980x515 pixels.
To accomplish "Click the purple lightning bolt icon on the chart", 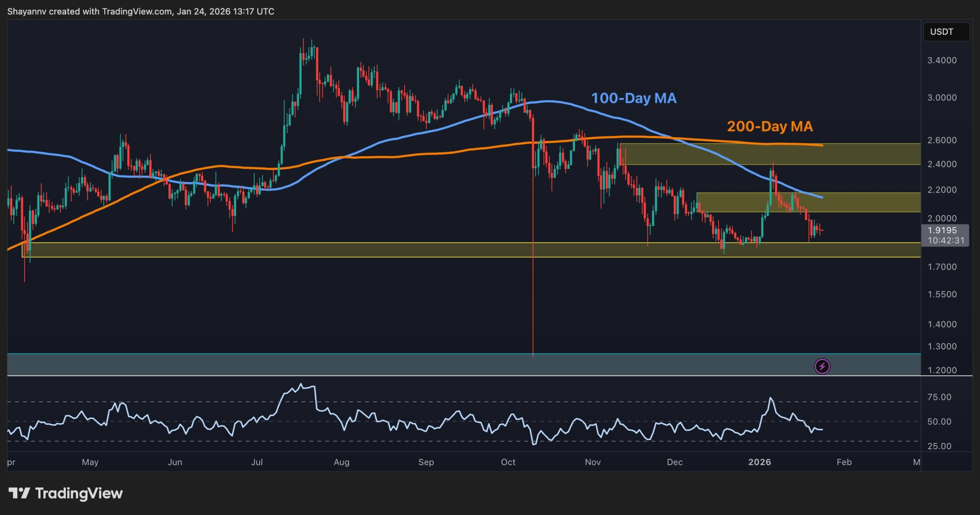I will pos(822,366).
